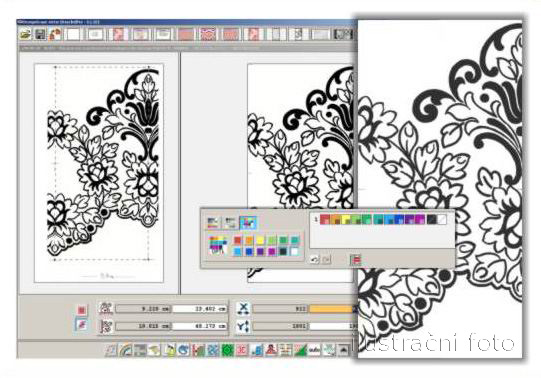Click the green diamond icon in bottom toolbar

click(x=228, y=350)
